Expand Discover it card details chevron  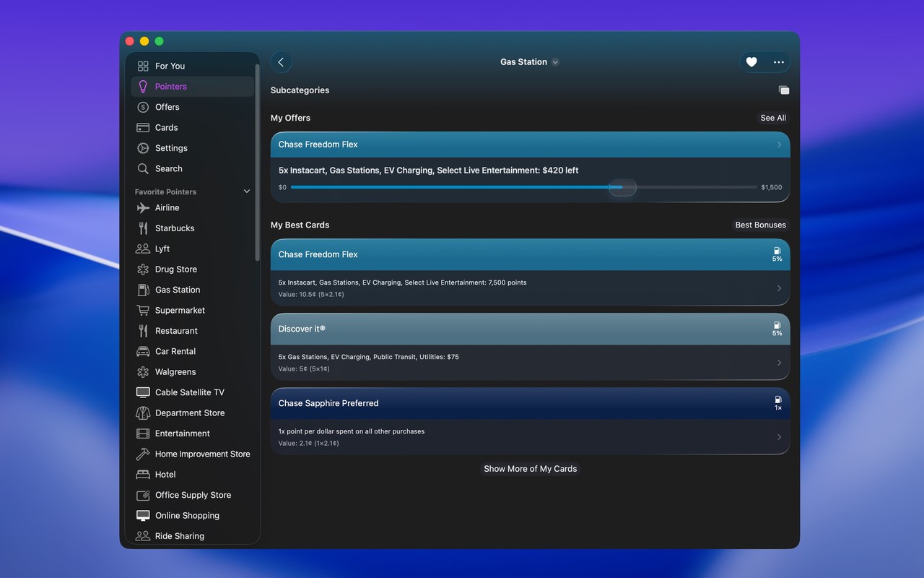pos(779,363)
